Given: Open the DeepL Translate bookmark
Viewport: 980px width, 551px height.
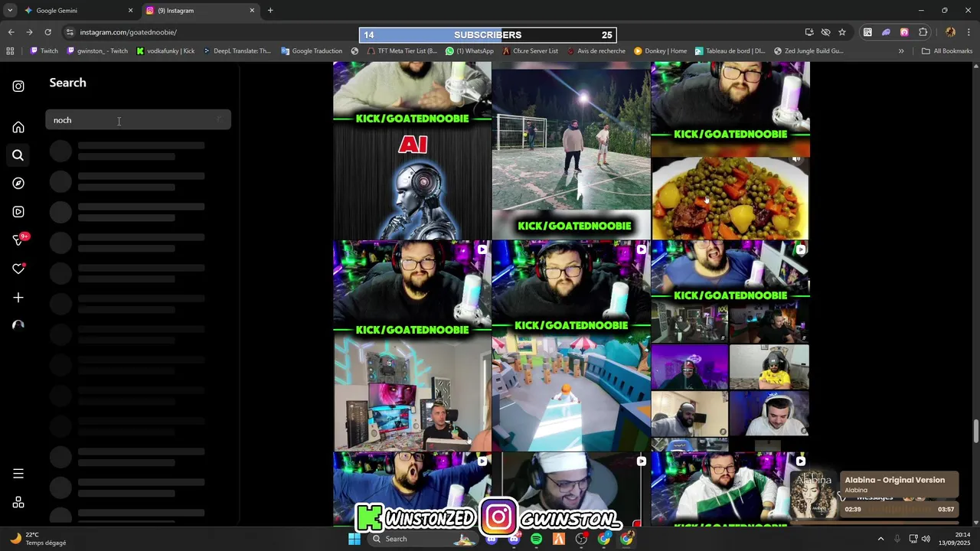Looking at the screenshot, I should tap(237, 51).
